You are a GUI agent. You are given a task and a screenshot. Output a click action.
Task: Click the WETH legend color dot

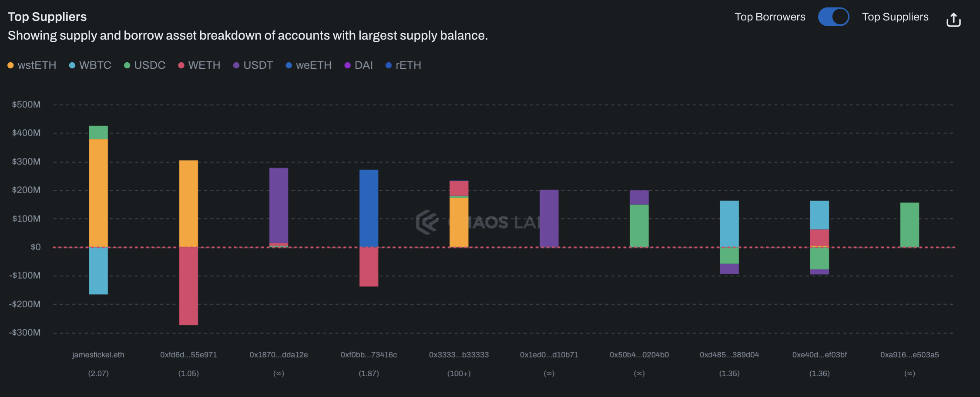[181, 65]
